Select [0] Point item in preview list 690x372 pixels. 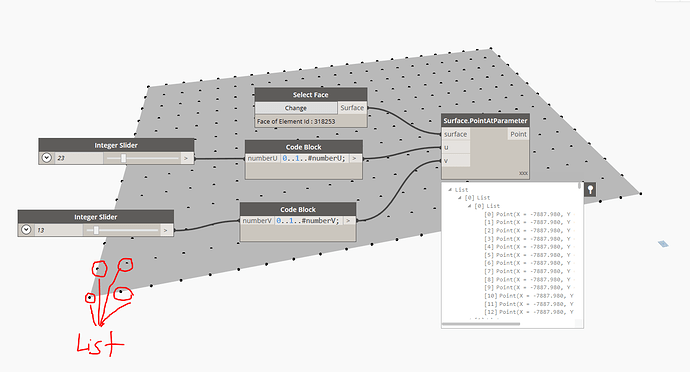[x=529, y=214]
